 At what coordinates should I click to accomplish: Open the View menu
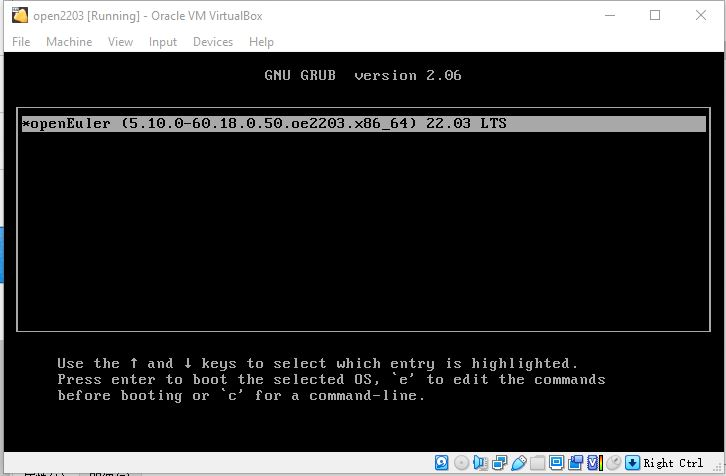120,42
